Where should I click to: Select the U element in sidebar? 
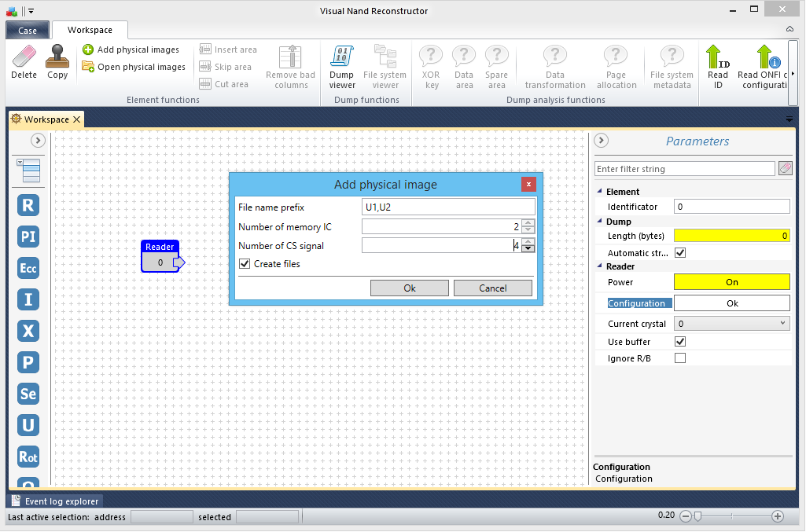pyautogui.click(x=28, y=425)
